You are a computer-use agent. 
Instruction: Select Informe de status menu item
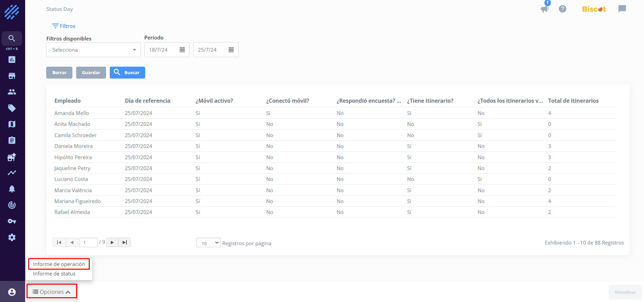(x=54, y=274)
